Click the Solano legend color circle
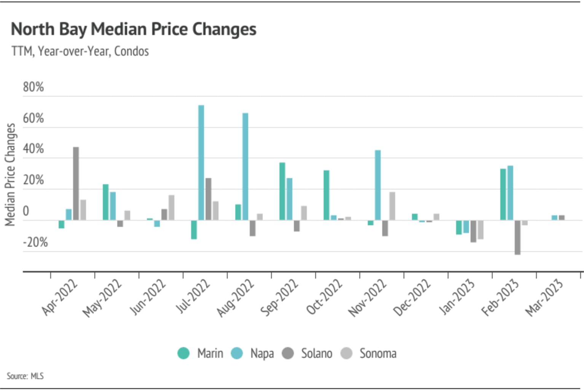This screenshot has width=584, height=392. (288, 353)
